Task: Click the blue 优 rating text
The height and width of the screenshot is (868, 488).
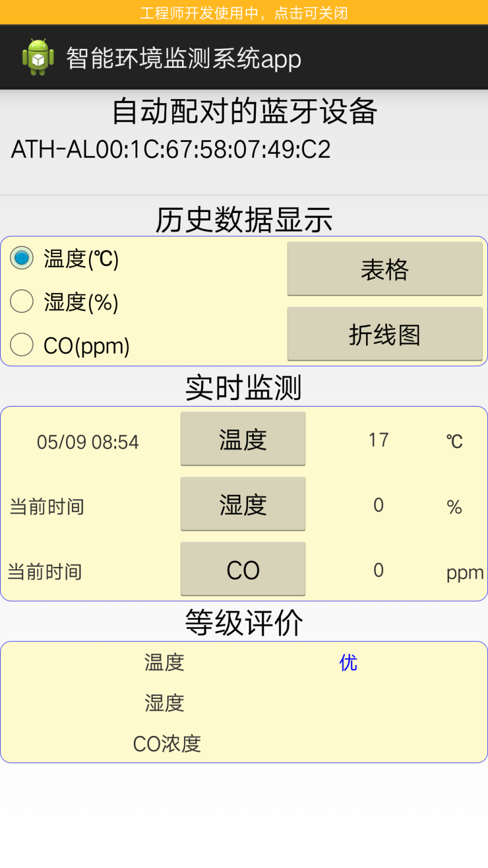Action: click(x=348, y=663)
